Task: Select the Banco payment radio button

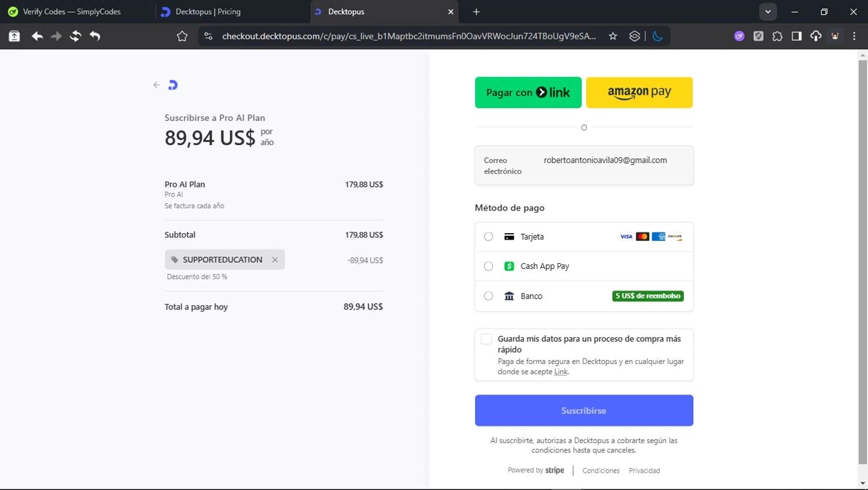Action: (x=488, y=296)
